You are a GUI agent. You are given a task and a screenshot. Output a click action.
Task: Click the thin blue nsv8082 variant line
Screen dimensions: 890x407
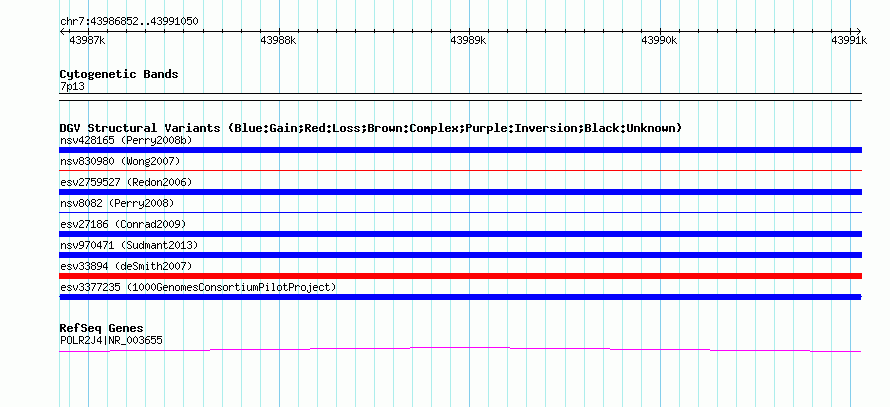[x=460, y=212]
